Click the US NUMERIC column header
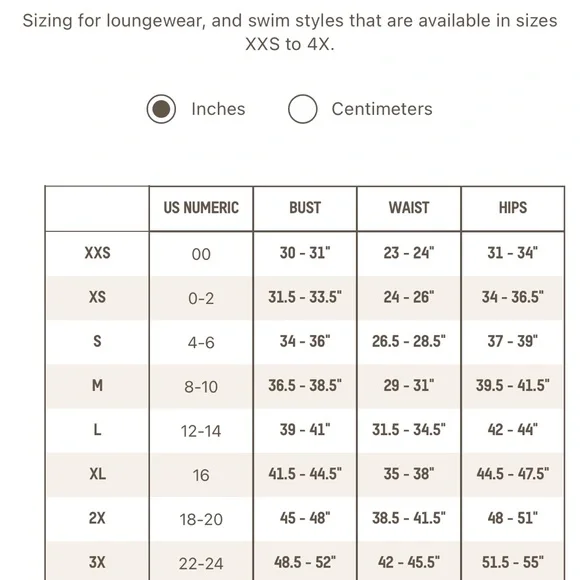 click(x=201, y=208)
